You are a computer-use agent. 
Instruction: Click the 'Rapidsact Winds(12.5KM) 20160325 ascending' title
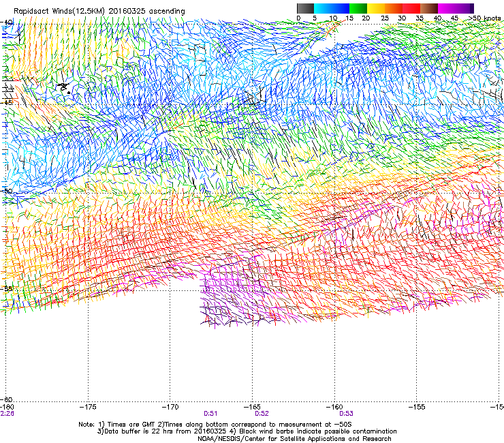[x=99, y=12]
